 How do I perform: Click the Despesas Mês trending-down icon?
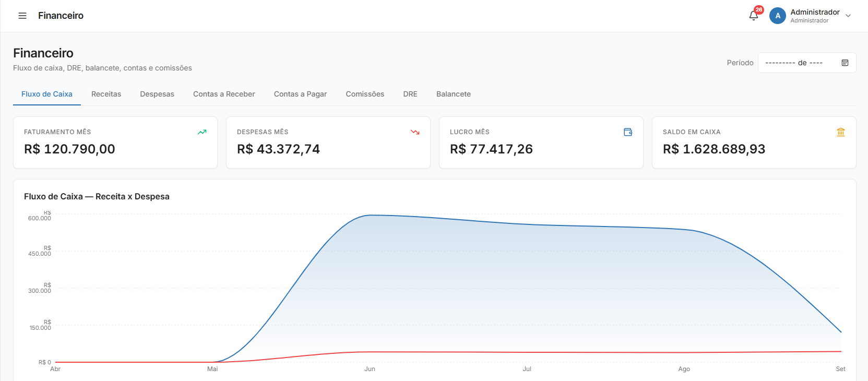coord(415,132)
